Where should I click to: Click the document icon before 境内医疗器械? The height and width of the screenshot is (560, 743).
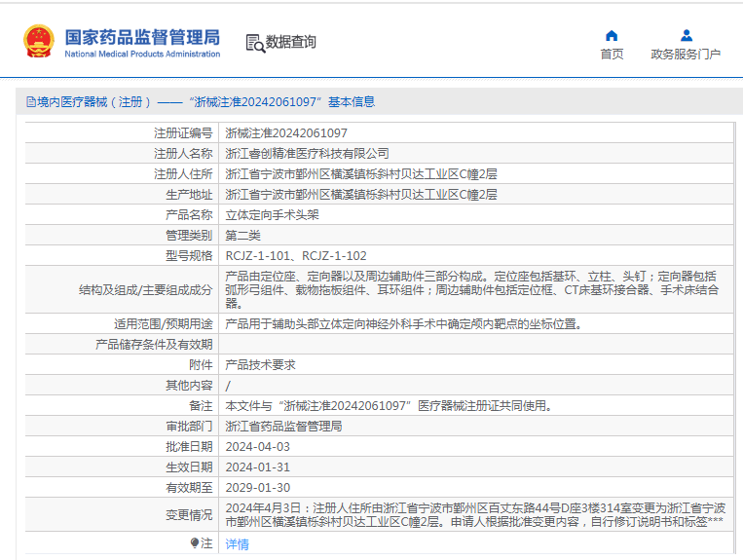[x=31, y=102]
